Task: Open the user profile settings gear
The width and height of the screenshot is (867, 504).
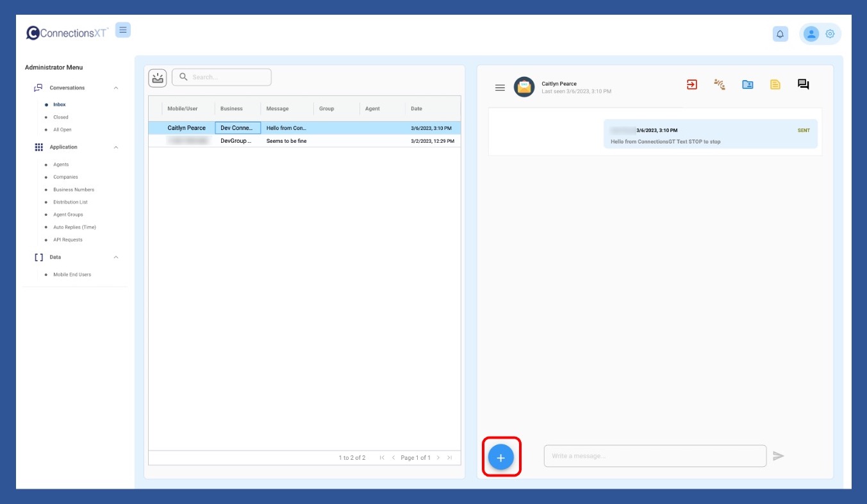Action: (x=830, y=34)
